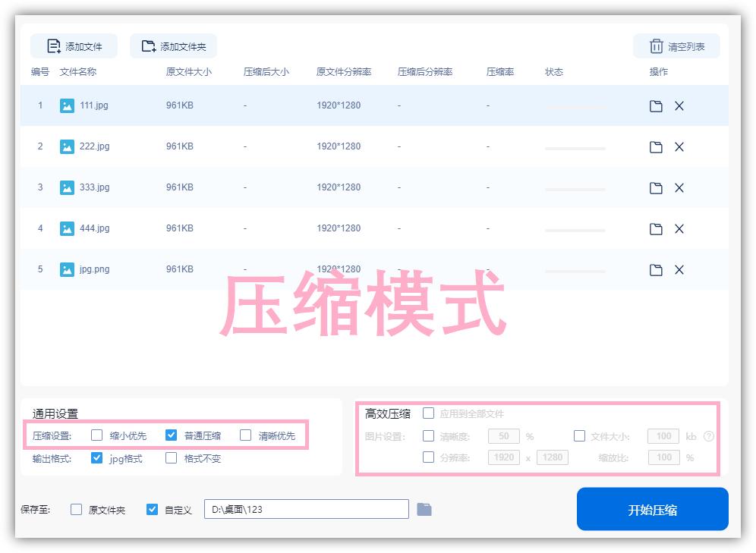Open folder icon for 111.jpg row
The width and height of the screenshot is (756, 553).
[x=656, y=106]
